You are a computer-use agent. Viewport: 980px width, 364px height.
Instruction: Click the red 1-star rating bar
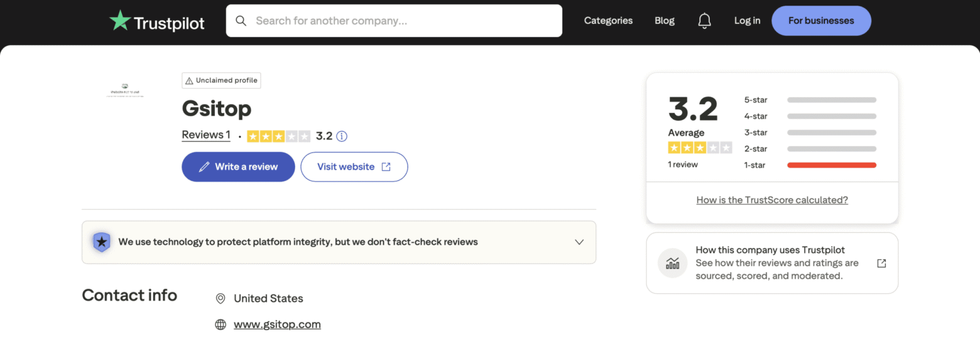(x=831, y=164)
